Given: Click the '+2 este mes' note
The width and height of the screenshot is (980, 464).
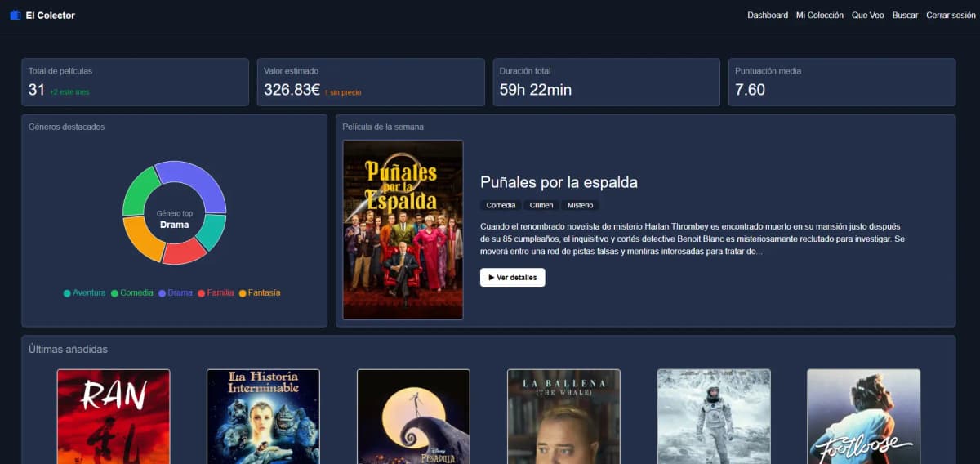Looking at the screenshot, I should pos(69,92).
